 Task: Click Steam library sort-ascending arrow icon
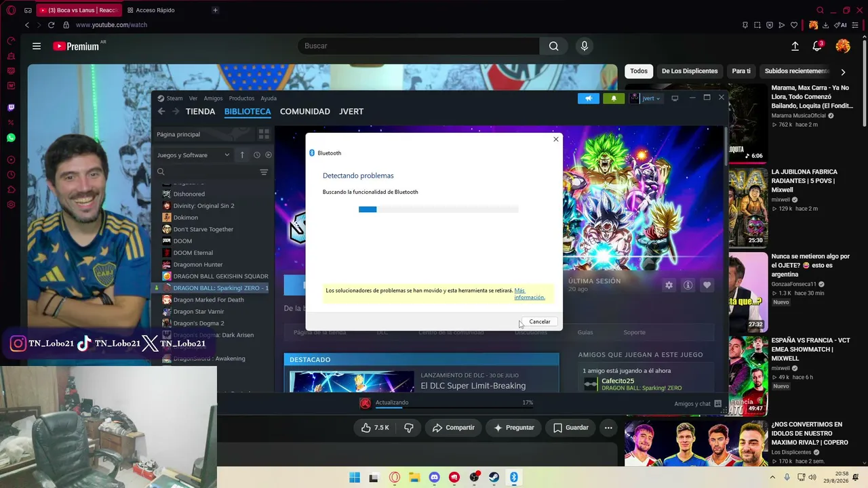(x=242, y=155)
